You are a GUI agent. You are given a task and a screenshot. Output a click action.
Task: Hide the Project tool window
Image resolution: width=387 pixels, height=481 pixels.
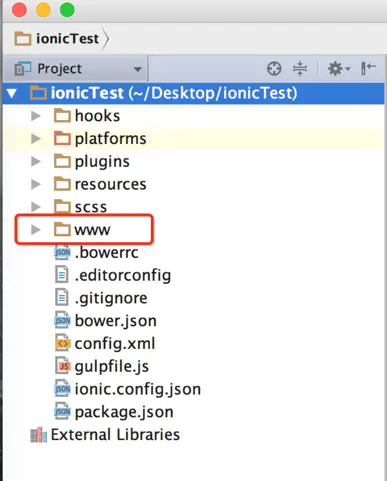coord(368,68)
